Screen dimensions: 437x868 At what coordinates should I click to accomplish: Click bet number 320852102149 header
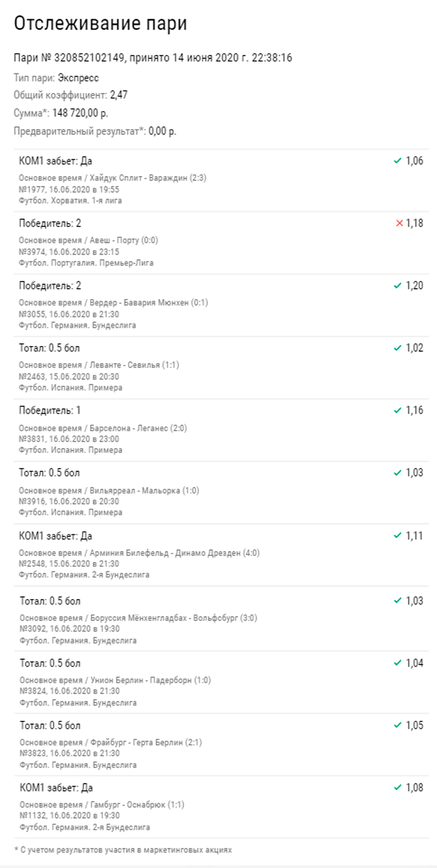tap(152, 58)
